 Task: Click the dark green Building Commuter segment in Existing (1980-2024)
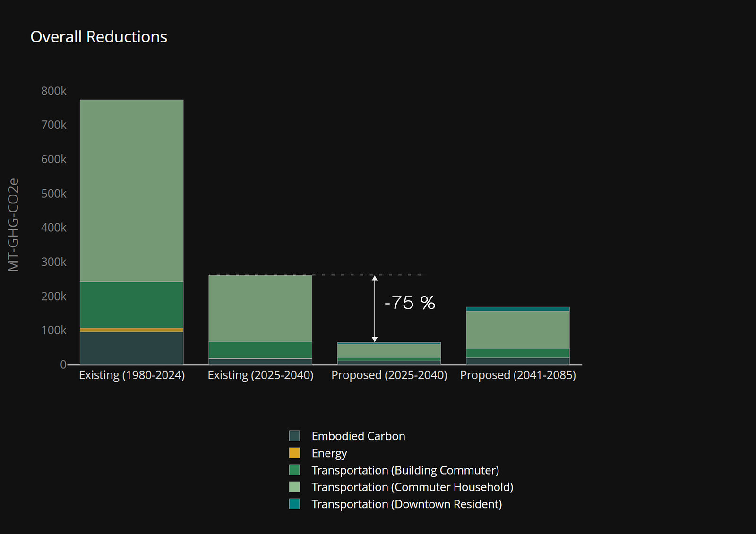pos(131,305)
